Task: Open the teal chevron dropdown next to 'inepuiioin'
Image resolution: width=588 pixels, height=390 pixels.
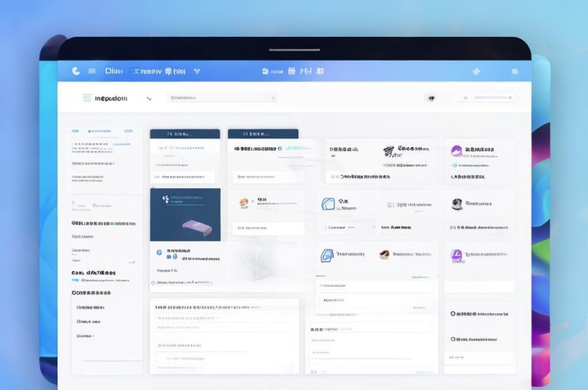Action: (149, 99)
